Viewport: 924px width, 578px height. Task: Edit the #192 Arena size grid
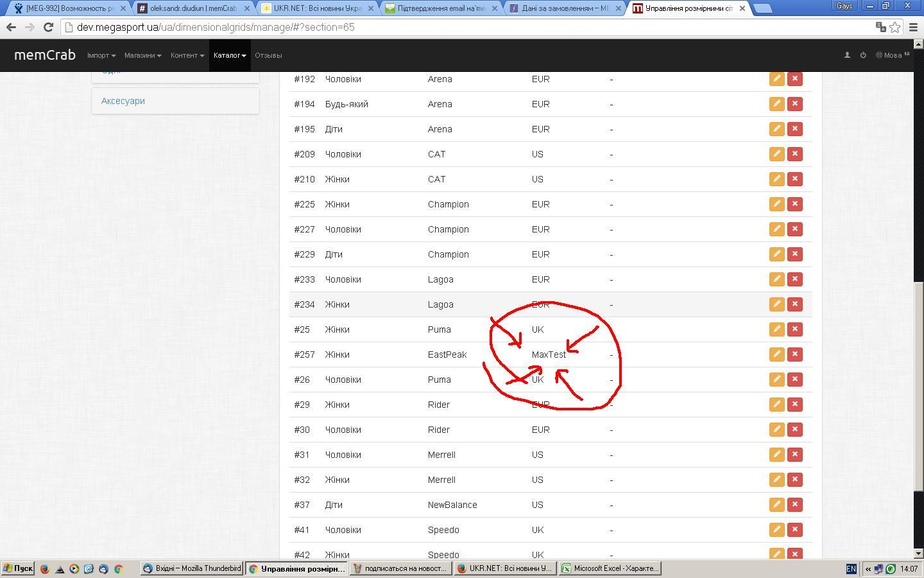click(776, 79)
